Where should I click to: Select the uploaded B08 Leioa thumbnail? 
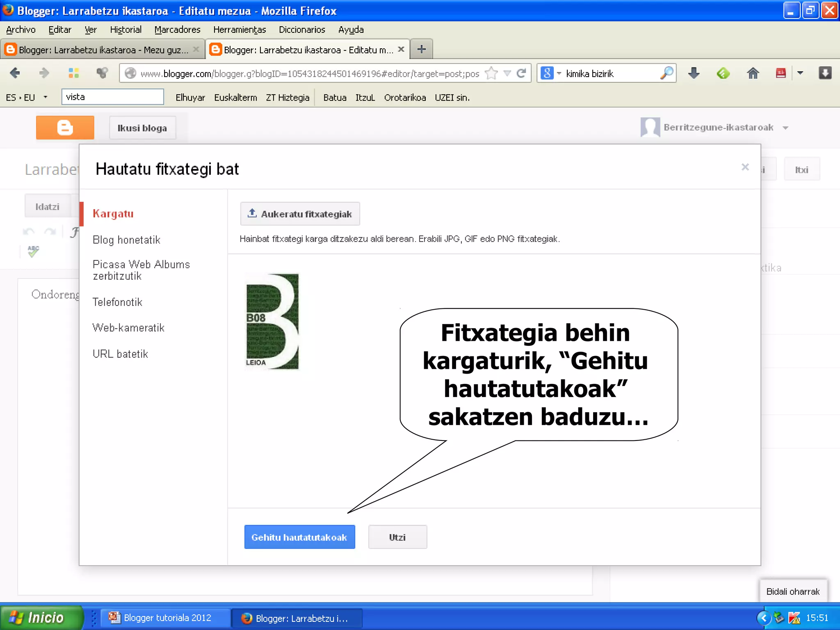point(272,322)
